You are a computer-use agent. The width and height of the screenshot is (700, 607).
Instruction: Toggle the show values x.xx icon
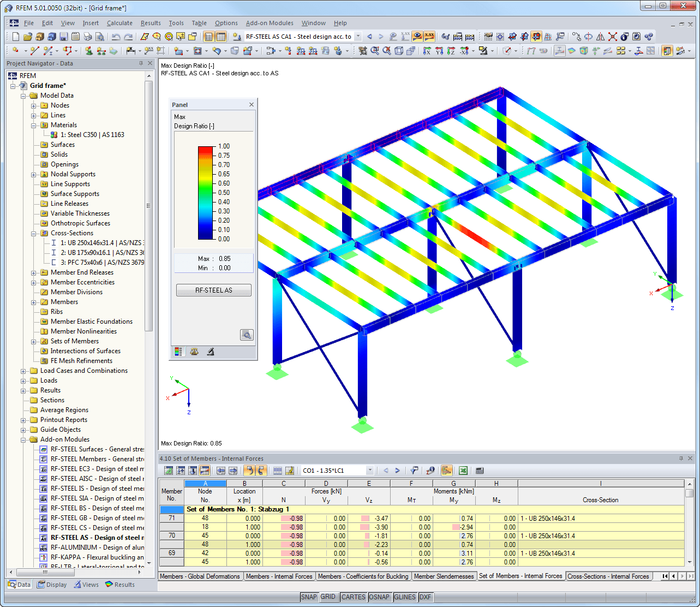pyautogui.click(x=429, y=37)
